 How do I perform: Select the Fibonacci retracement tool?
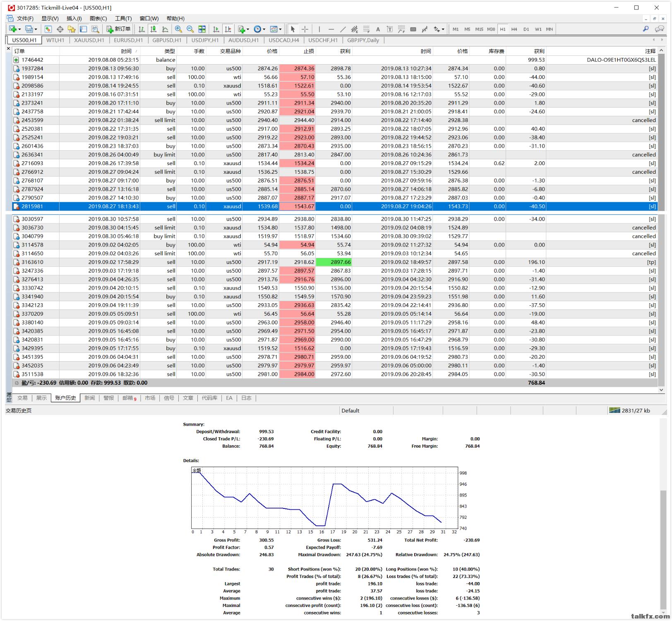tap(366, 29)
